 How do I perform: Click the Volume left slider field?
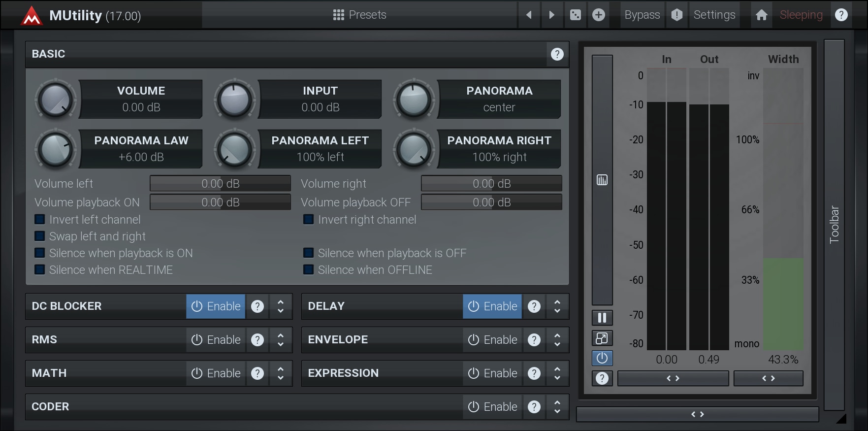220,184
